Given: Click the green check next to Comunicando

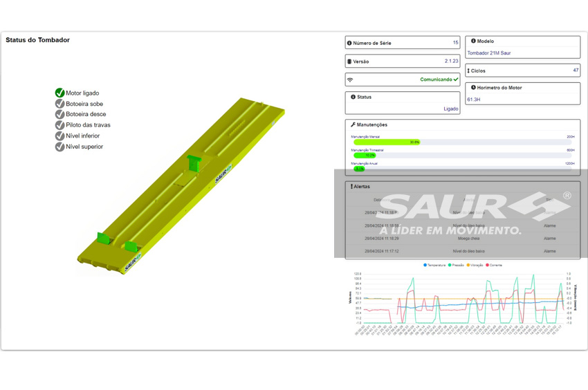Looking at the screenshot, I should 456,80.
